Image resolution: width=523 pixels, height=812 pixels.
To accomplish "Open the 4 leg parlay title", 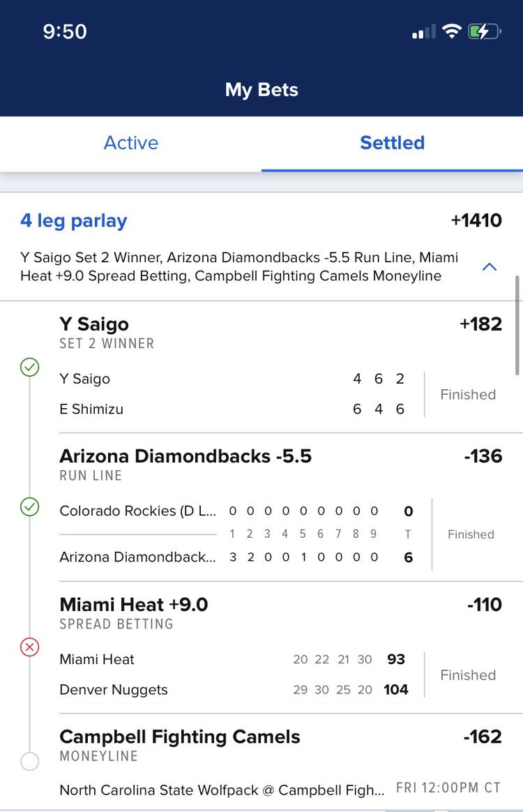I will 73,220.
